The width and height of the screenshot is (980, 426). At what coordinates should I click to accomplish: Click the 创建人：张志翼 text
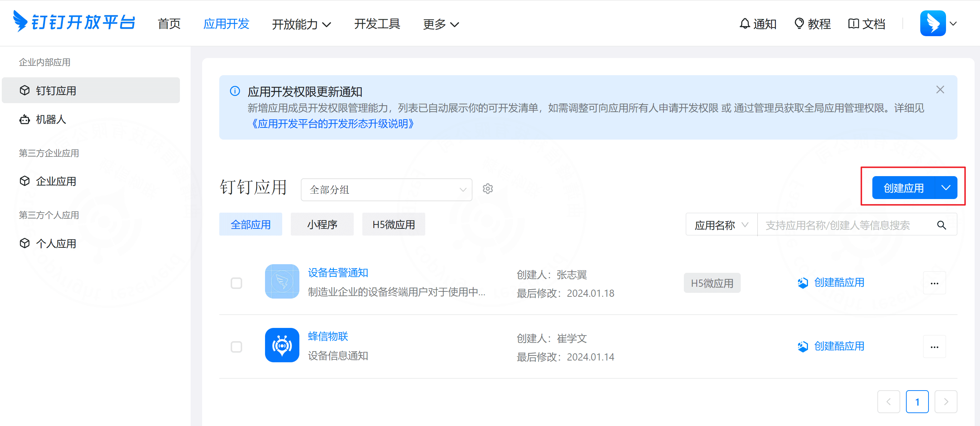coord(552,275)
